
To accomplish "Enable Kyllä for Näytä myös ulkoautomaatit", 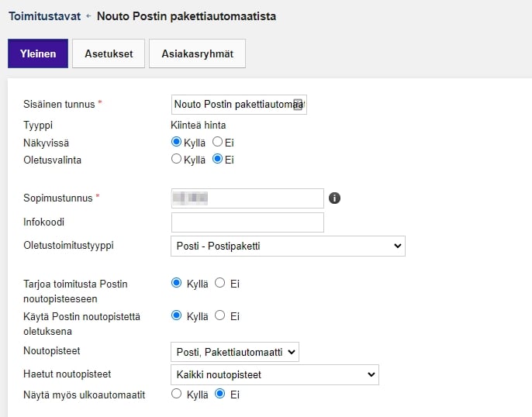I will tap(176, 394).
